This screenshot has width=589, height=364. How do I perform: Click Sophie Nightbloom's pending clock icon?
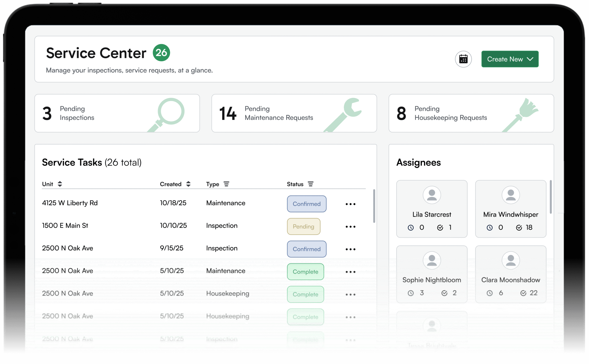click(x=410, y=293)
